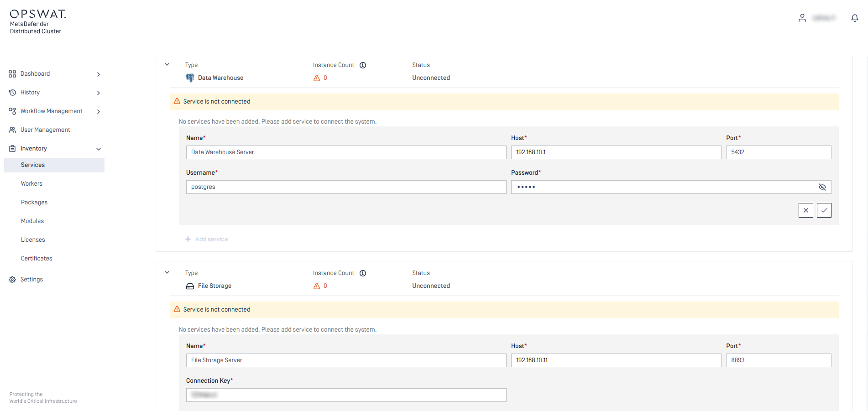Click File Storage instance count warning icon
The image size is (868, 411).
click(317, 286)
